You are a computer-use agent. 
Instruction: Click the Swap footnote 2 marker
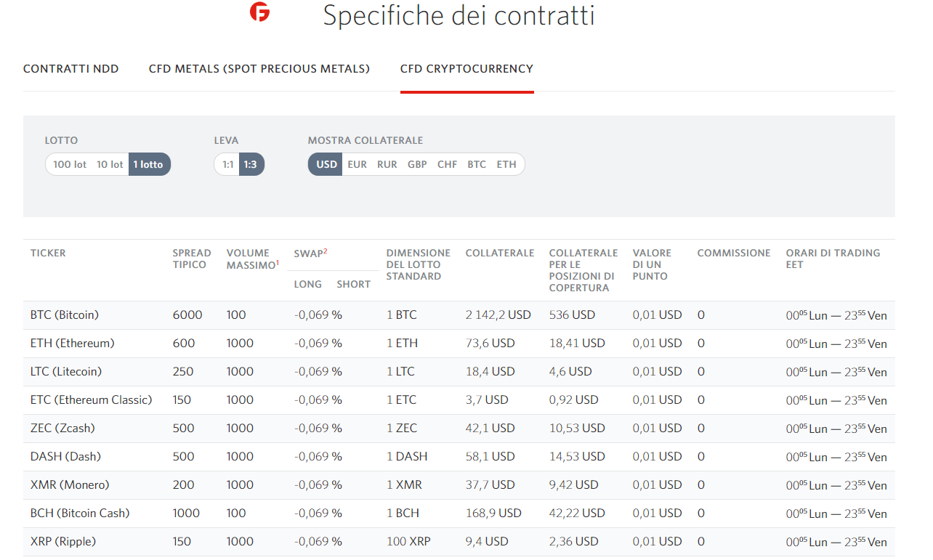[325, 251]
